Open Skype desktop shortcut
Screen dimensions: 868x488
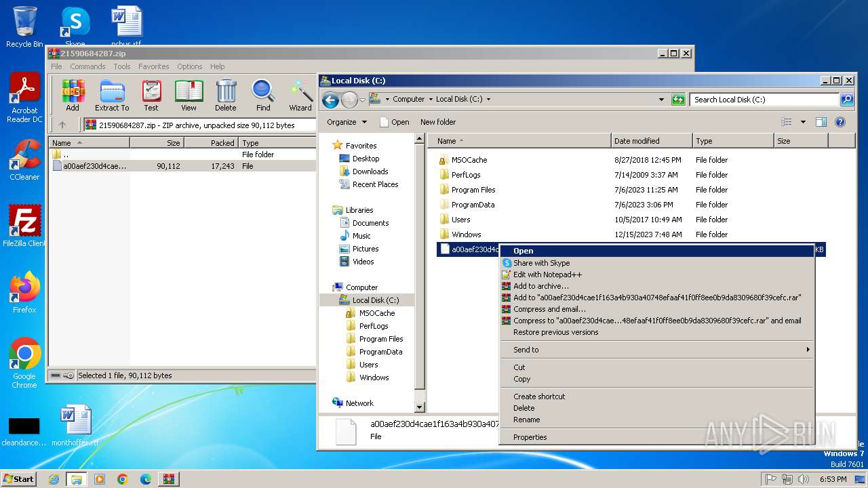click(75, 26)
